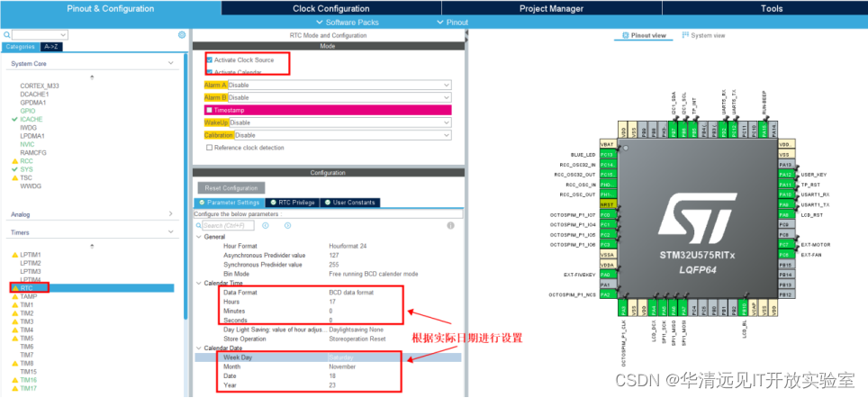Collapse the System Core category
Screen dimensions: 868x398
(170, 64)
